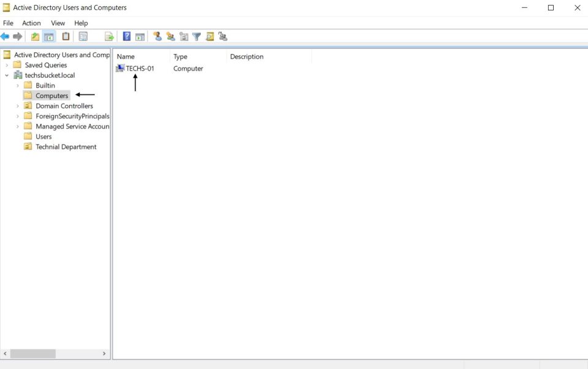This screenshot has width=588, height=369.
Task: Click the clipboard toolbar icon
Action: 66,36
